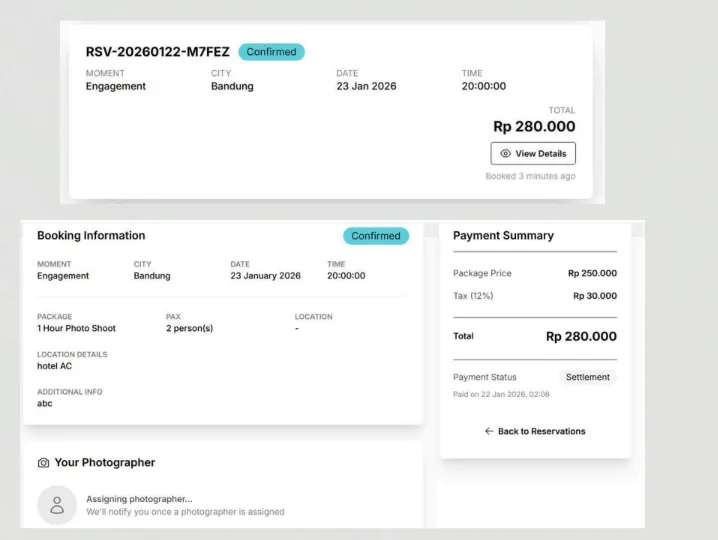Image resolution: width=718 pixels, height=540 pixels.
Task: Click the 'Rp 280.000' total in reservation card
Action: tap(534, 126)
